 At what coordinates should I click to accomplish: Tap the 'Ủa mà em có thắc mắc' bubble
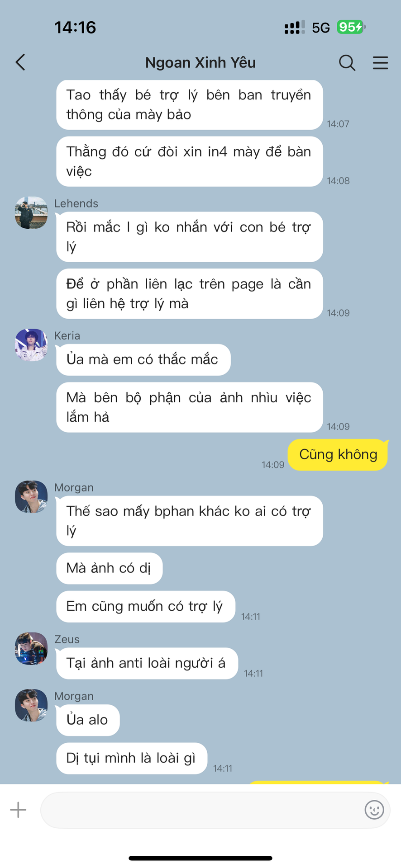(143, 359)
